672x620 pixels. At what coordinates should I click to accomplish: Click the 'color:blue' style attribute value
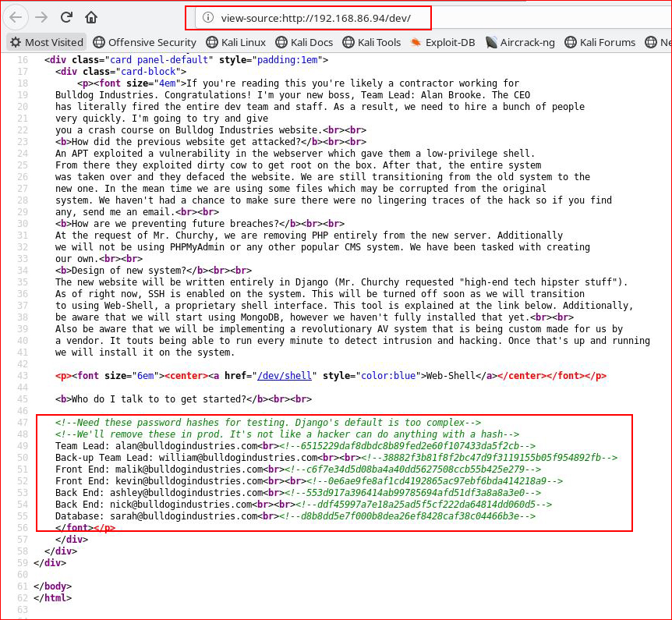pos(388,376)
